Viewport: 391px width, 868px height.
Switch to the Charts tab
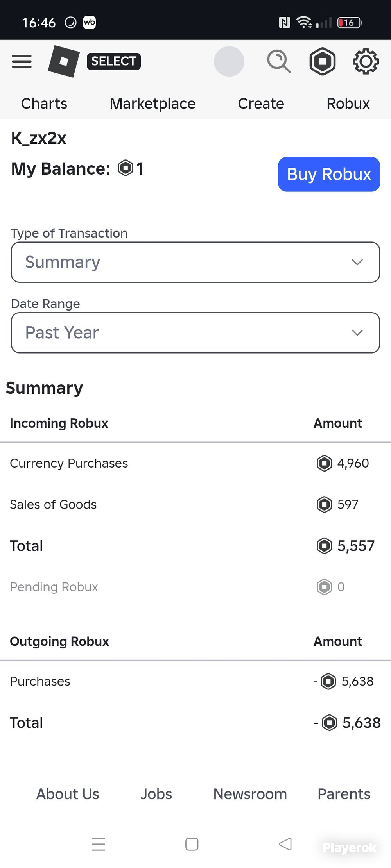click(x=44, y=104)
